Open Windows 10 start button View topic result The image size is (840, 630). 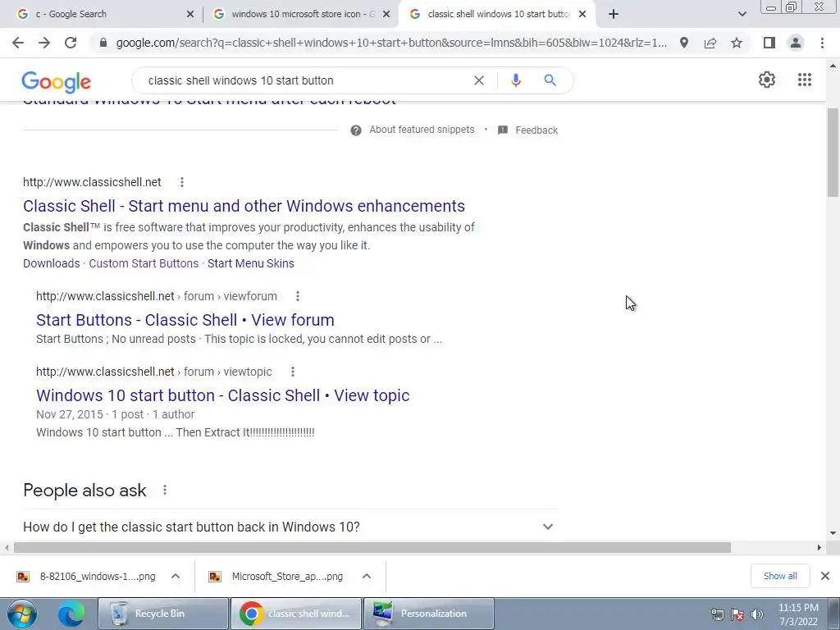pos(223,395)
